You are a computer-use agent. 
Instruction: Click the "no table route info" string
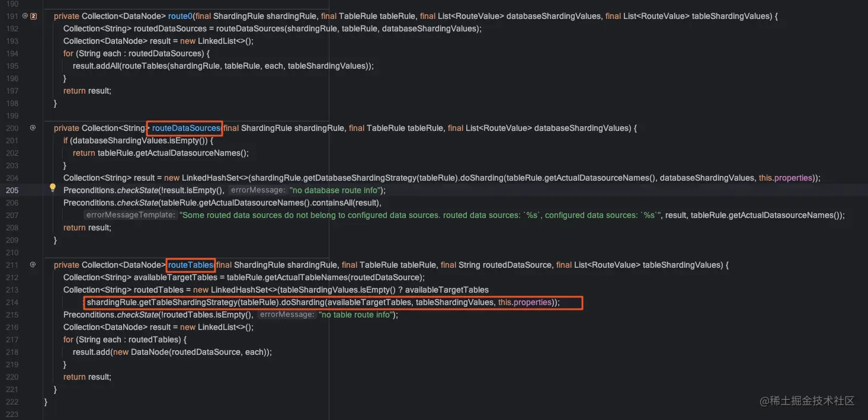pos(355,315)
